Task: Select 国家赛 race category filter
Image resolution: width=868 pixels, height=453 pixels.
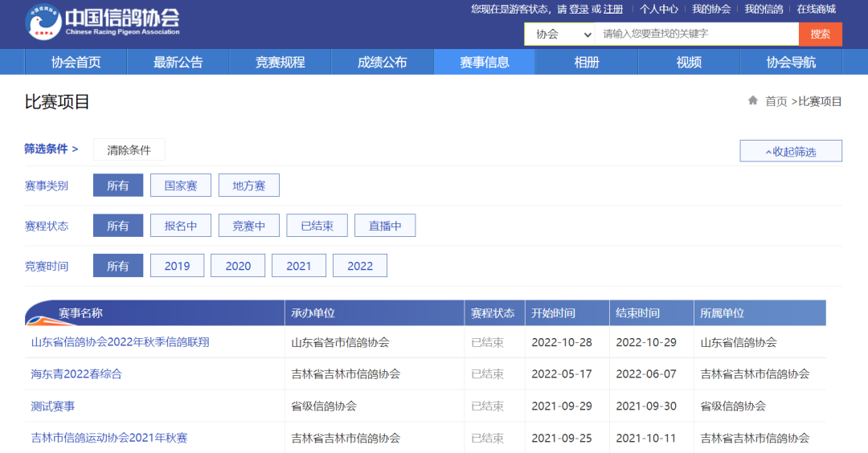Action: [x=180, y=186]
